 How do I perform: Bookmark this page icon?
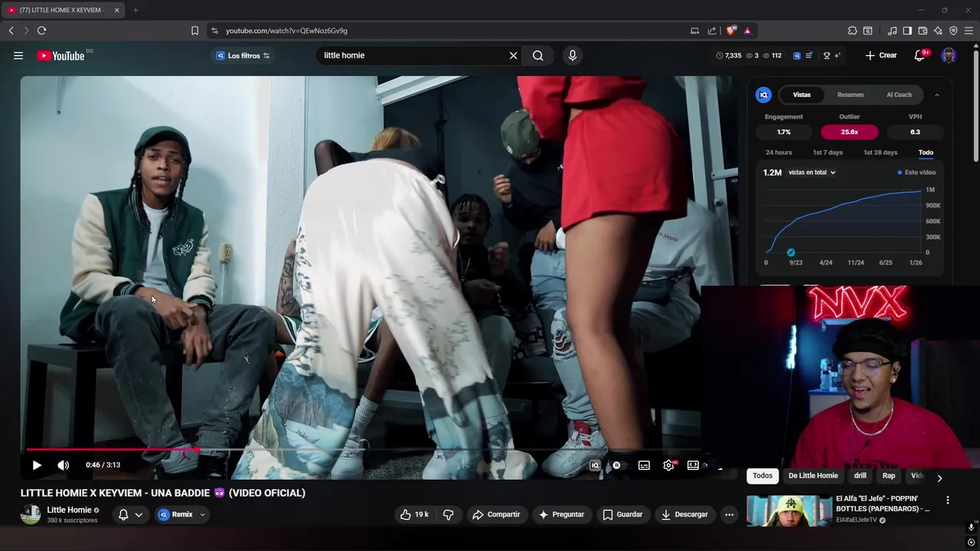pyautogui.click(x=194, y=31)
